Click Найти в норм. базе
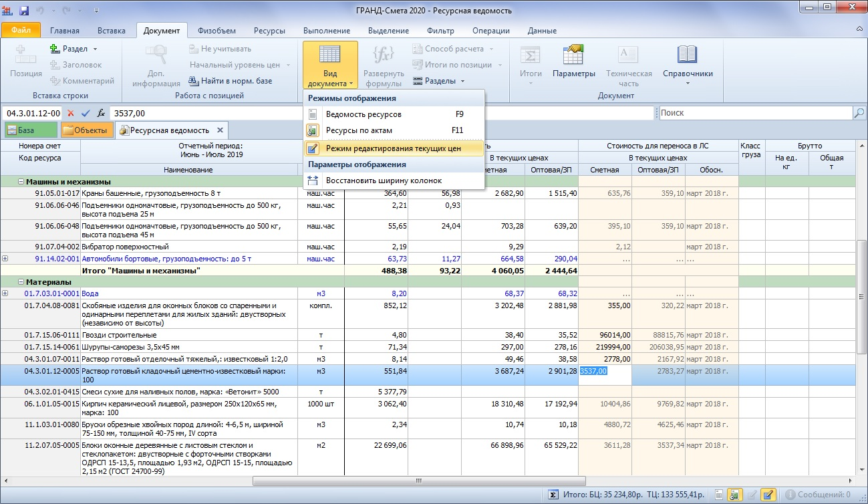The image size is (868, 504). tap(231, 81)
